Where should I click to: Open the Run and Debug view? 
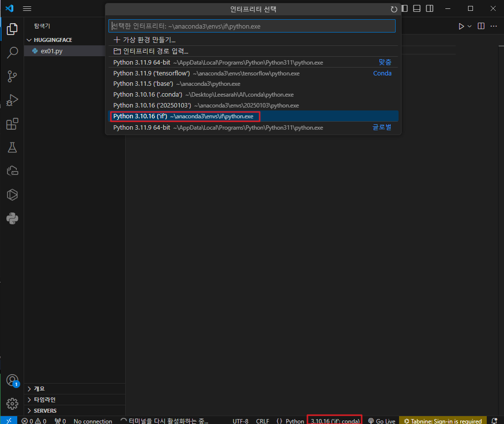point(12,100)
